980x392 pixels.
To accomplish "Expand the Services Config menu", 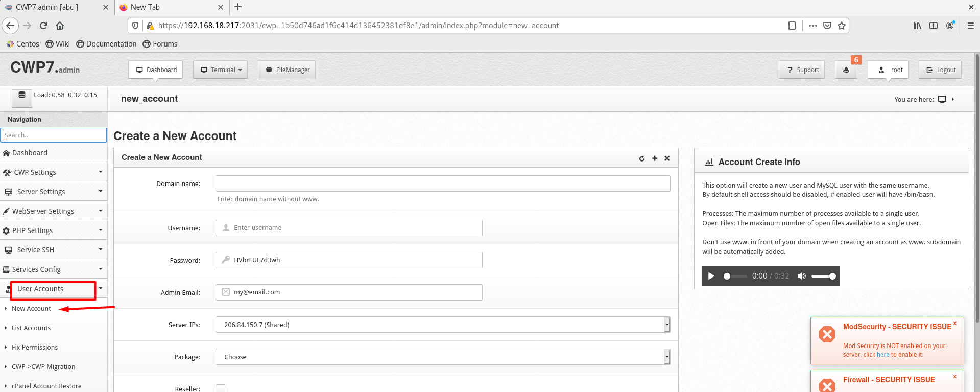I will click(x=54, y=269).
